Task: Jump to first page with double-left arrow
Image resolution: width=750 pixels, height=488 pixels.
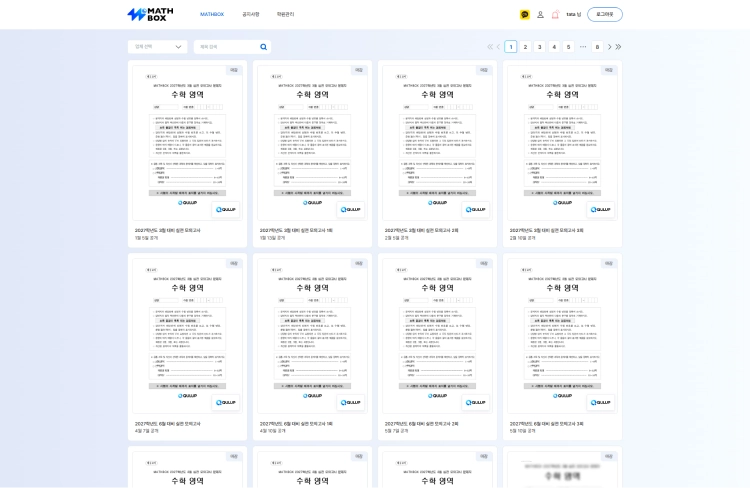Action: [490, 47]
